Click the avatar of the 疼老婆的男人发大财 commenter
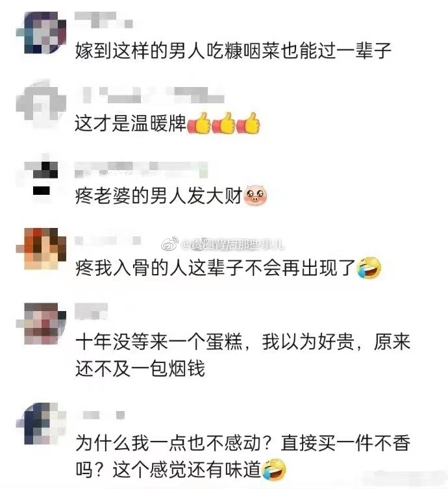 click(42, 178)
